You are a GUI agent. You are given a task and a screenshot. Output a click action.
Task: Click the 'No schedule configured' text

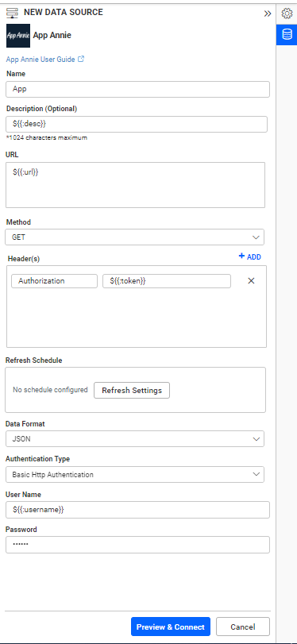tap(50, 390)
